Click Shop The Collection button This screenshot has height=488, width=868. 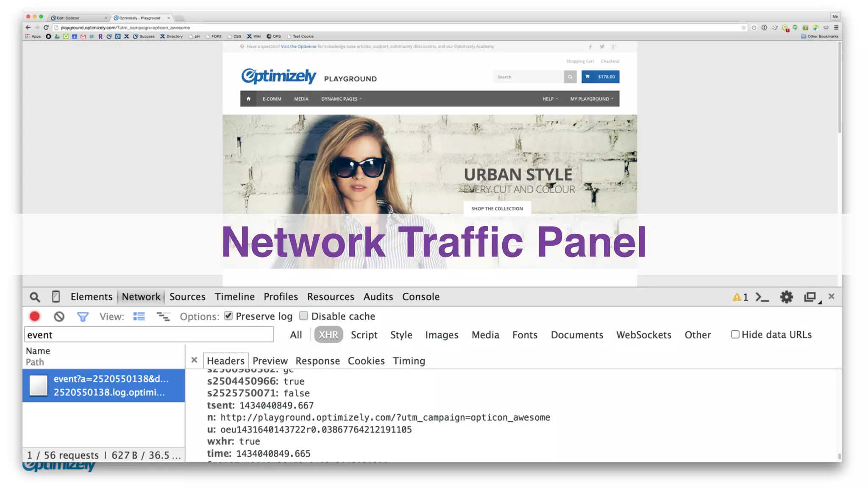[497, 209]
